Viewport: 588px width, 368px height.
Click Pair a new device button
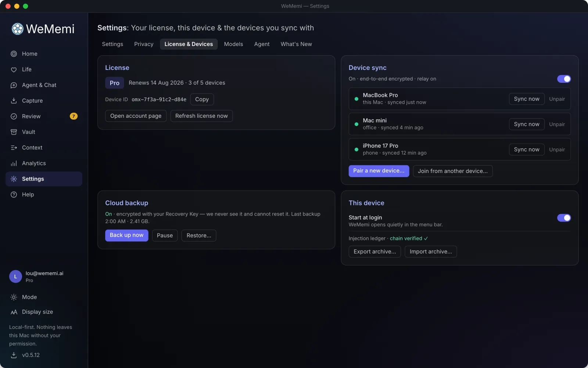tap(379, 171)
